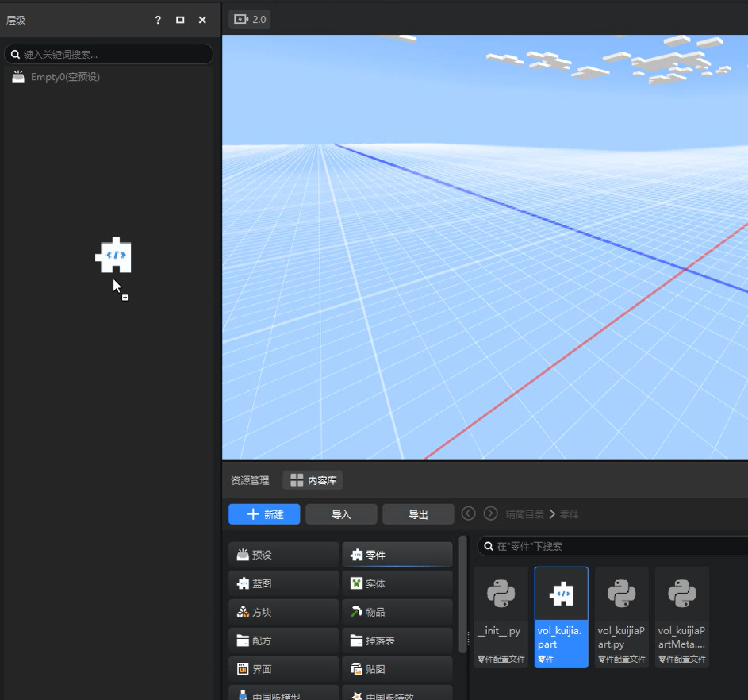This screenshot has height=700, width=748.
Task: Go back with the left arrow navigation icon
Action: 469,513
